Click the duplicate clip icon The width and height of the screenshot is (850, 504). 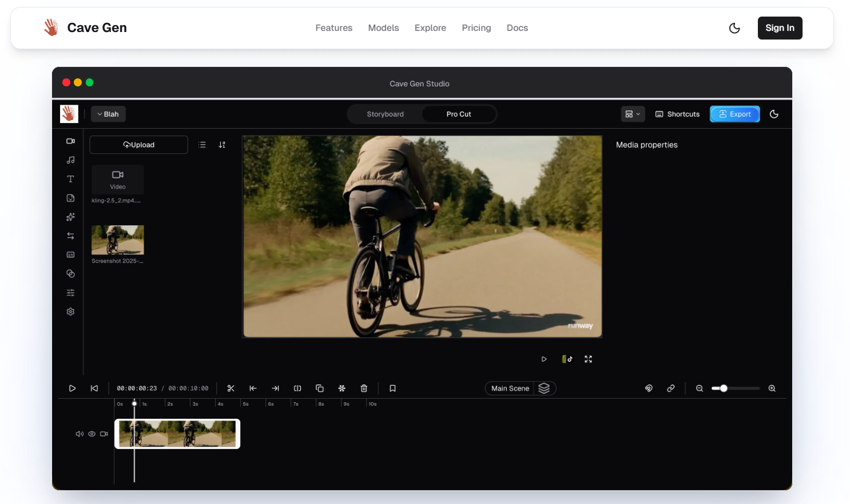(320, 388)
